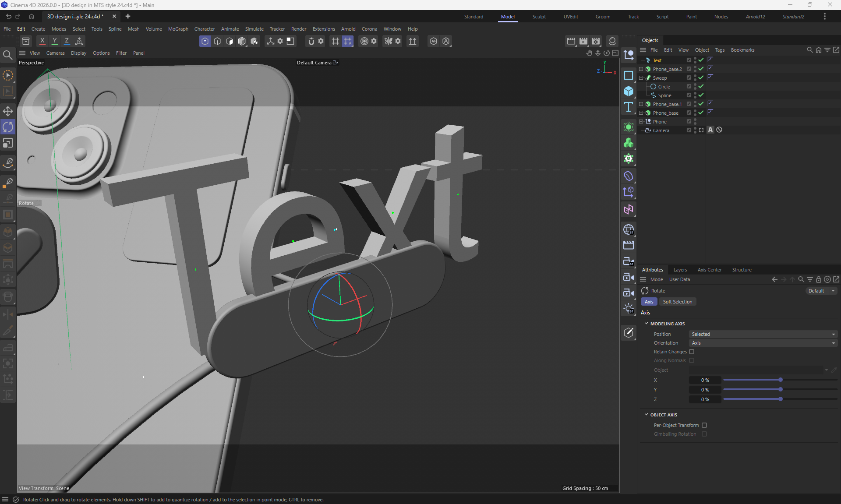Viewport: 841px width, 504px height.
Task: Select the Move tool in left toolbar
Action: [8, 111]
